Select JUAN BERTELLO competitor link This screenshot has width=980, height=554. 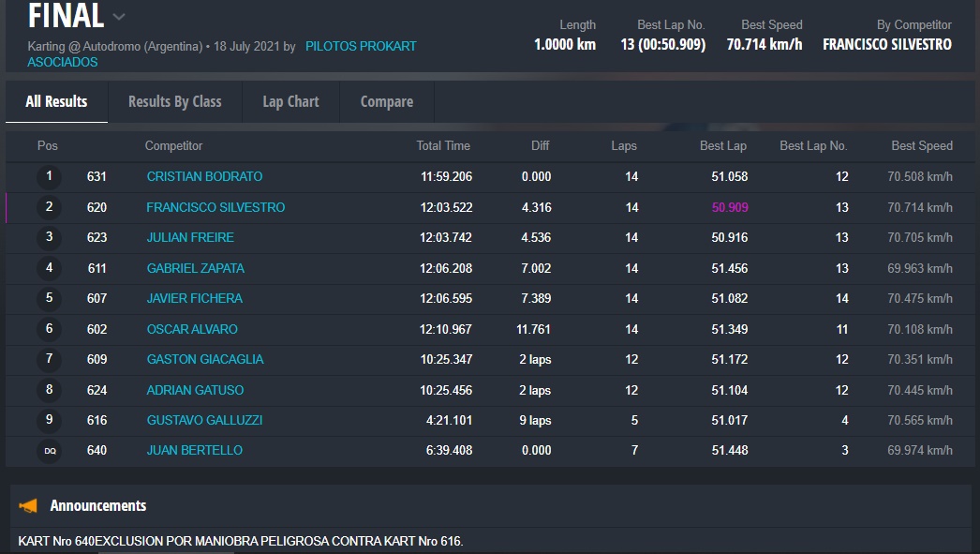194,450
